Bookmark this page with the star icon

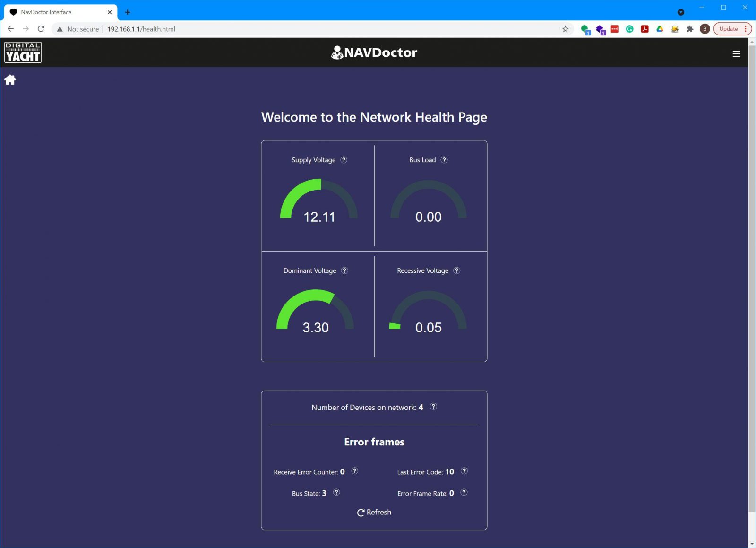coord(565,29)
